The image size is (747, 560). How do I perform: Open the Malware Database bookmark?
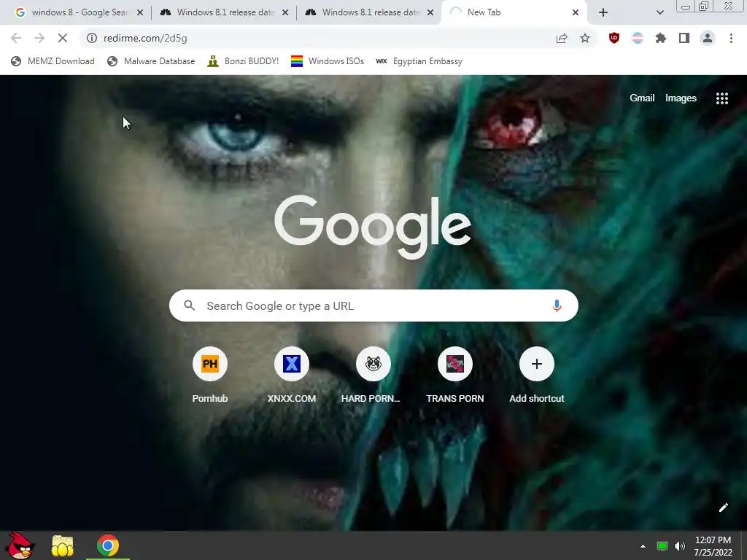(151, 61)
